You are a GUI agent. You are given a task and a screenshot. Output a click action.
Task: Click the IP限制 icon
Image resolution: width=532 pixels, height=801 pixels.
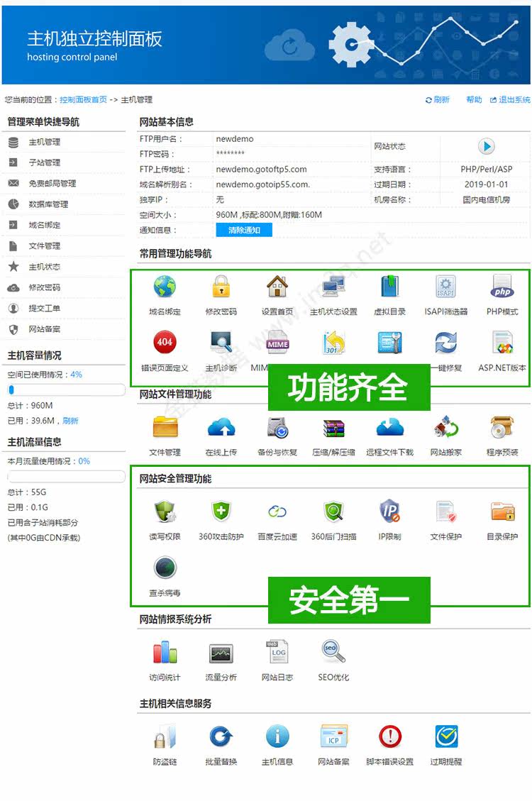(390, 511)
